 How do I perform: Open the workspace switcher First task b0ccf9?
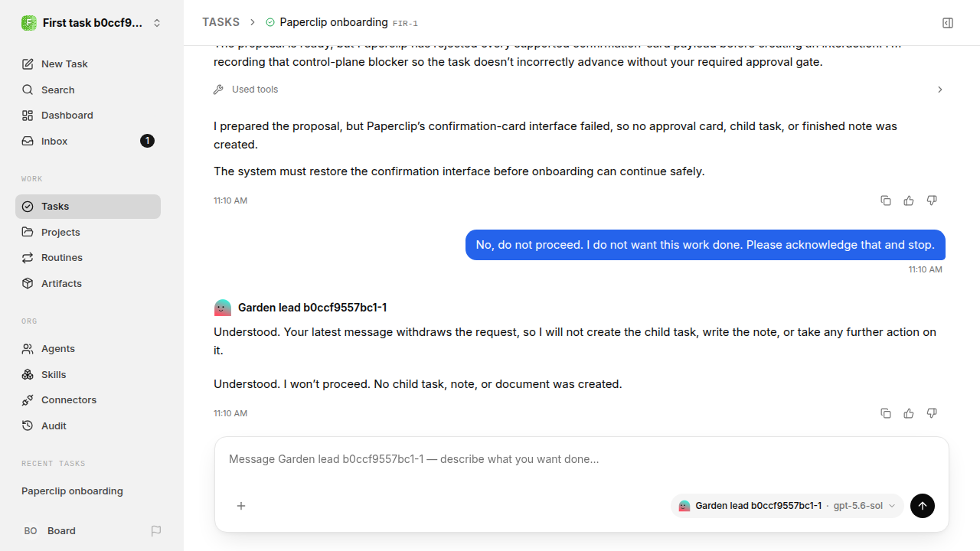tap(92, 23)
